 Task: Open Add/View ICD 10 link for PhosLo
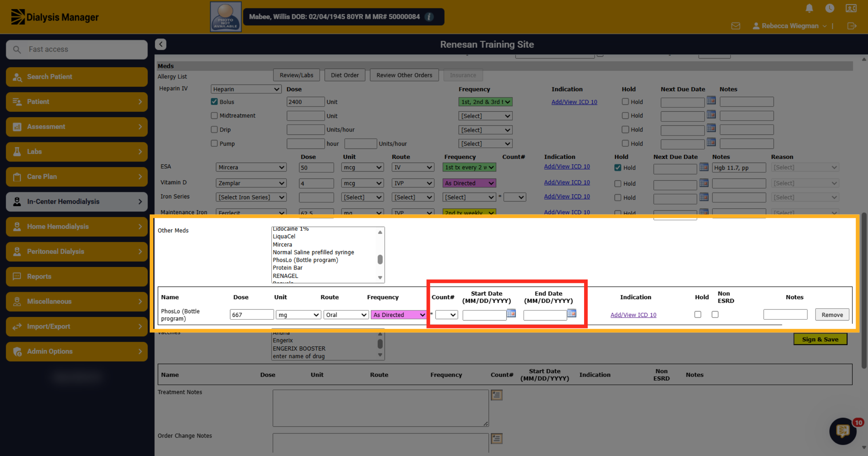point(633,315)
